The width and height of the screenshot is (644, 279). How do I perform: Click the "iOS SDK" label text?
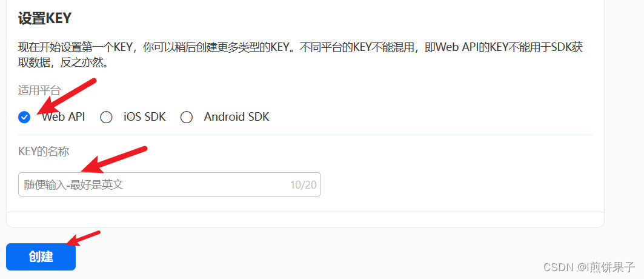point(145,117)
